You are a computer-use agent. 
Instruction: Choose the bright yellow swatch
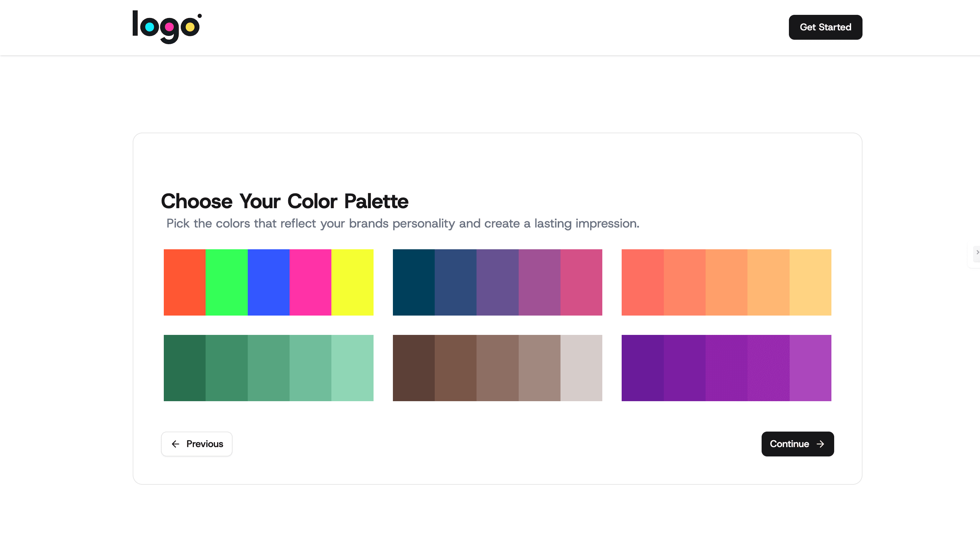(x=352, y=282)
